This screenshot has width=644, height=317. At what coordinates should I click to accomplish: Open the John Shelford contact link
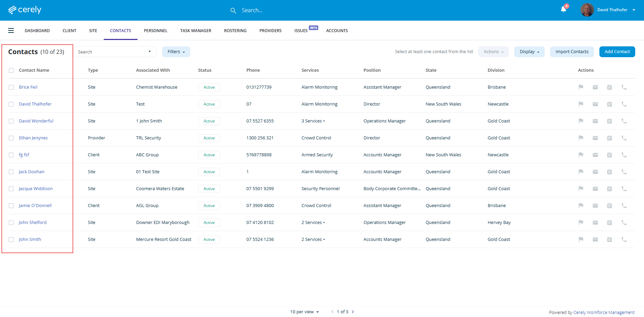click(33, 223)
